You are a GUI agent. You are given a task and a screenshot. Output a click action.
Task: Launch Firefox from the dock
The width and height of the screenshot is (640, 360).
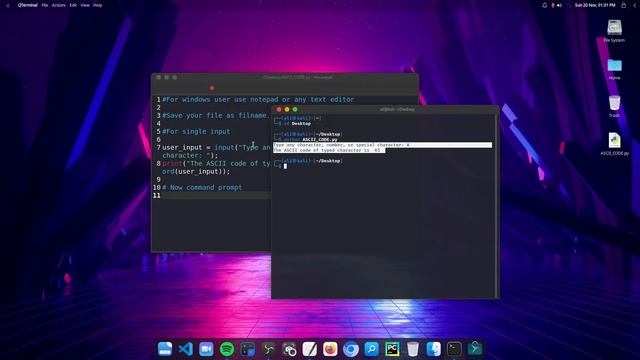pos(330,349)
